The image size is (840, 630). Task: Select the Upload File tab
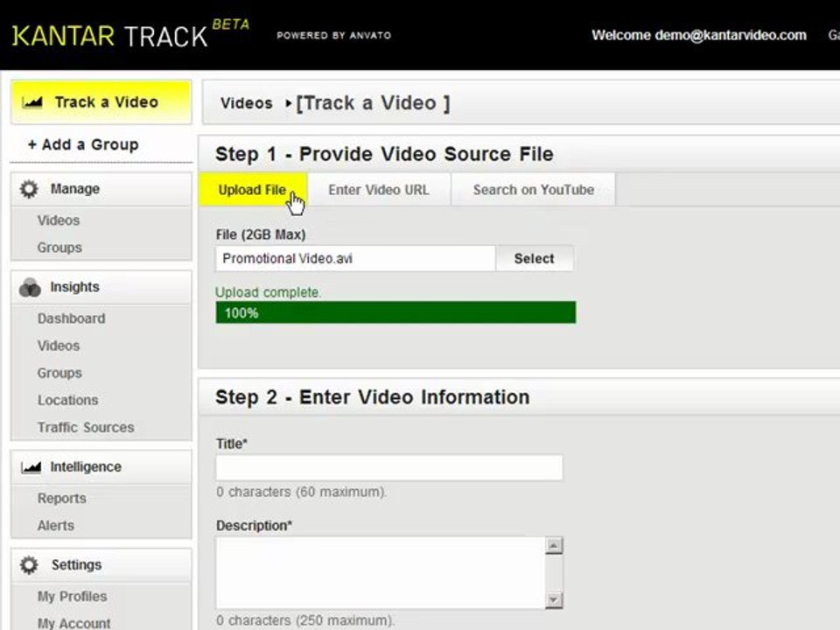pos(253,190)
